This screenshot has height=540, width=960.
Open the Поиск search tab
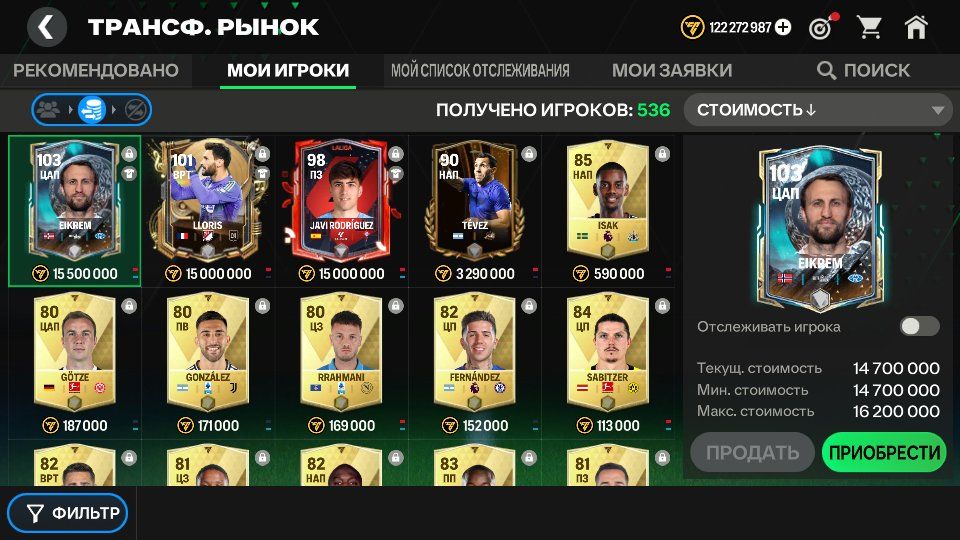(x=863, y=70)
